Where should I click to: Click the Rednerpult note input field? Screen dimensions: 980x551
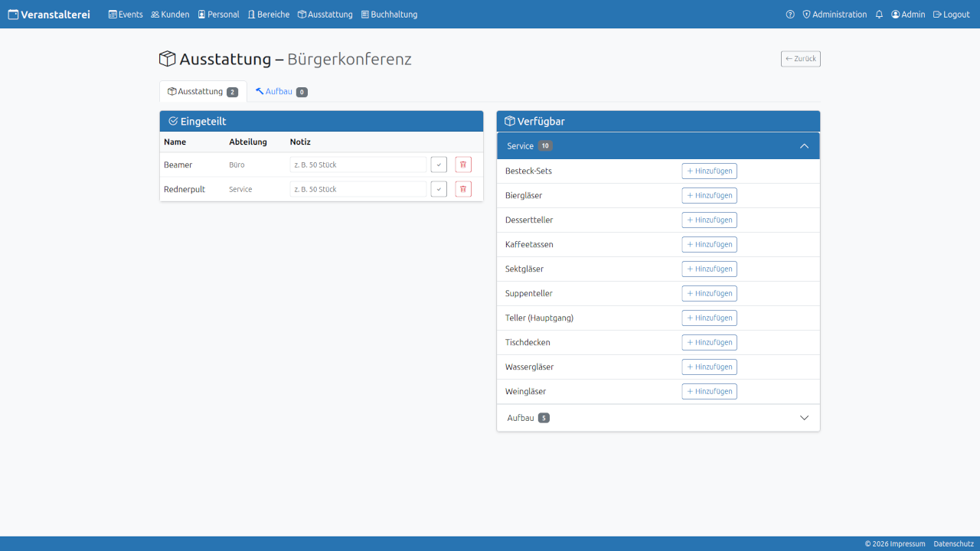[x=358, y=189]
